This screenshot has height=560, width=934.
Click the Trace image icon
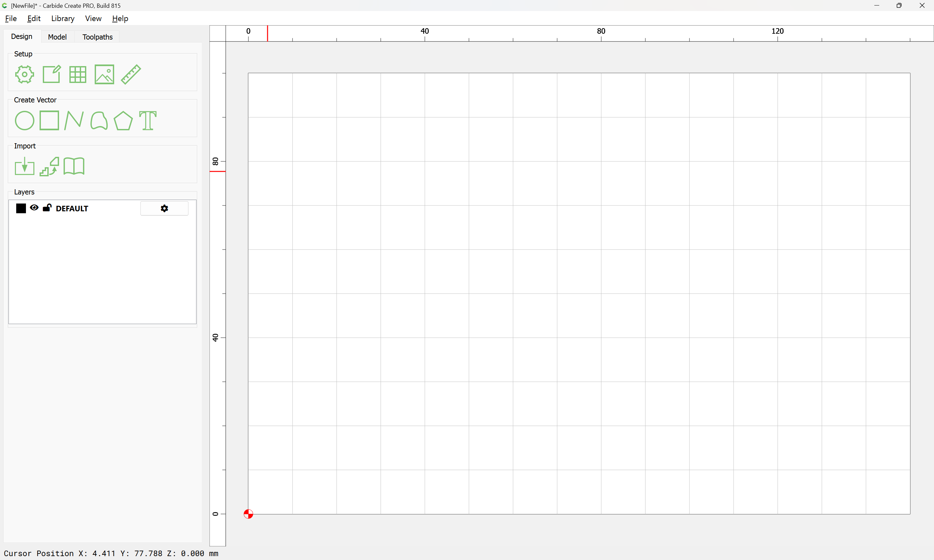pos(49,167)
